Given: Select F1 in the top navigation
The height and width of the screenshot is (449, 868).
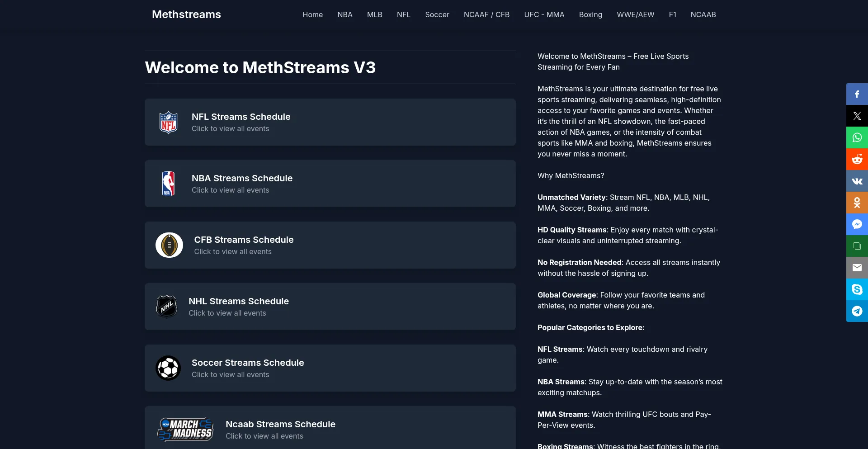Looking at the screenshot, I should point(673,14).
